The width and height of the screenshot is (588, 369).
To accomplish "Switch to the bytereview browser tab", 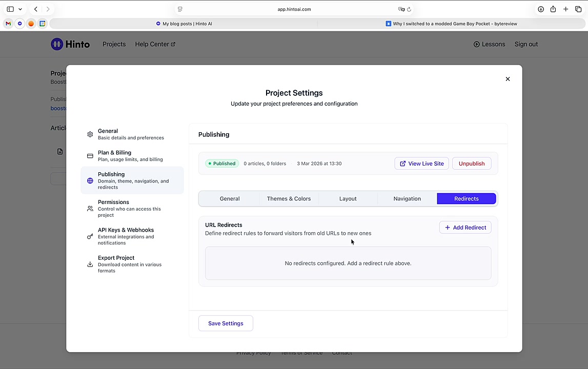I will click(451, 24).
